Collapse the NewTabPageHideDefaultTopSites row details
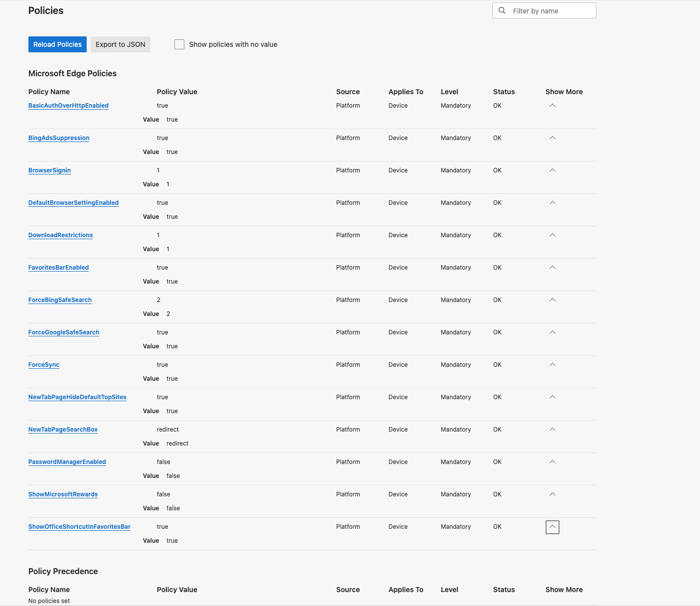The width and height of the screenshot is (700, 606). pyautogui.click(x=552, y=397)
